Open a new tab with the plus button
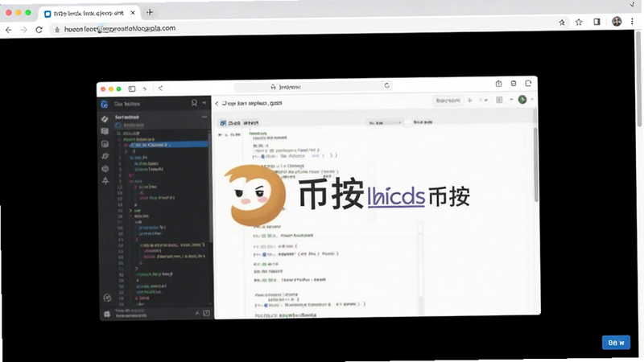This screenshot has height=362, width=644. pyautogui.click(x=150, y=12)
